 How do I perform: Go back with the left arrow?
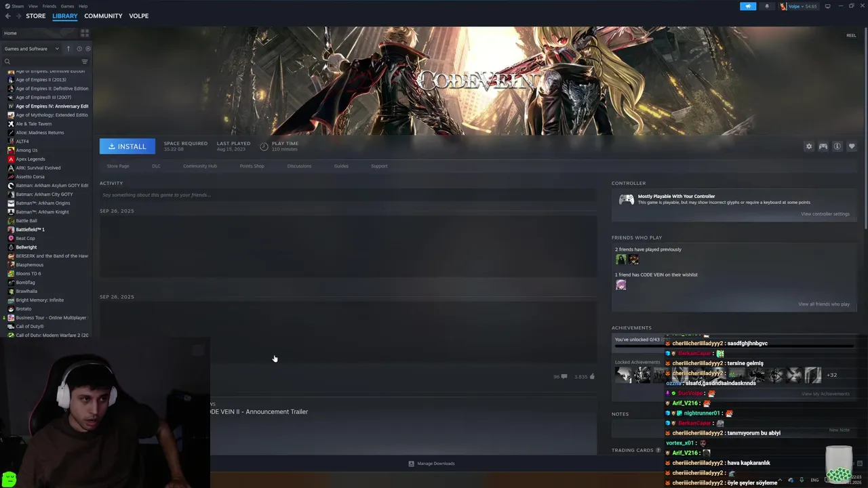click(7, 16)
